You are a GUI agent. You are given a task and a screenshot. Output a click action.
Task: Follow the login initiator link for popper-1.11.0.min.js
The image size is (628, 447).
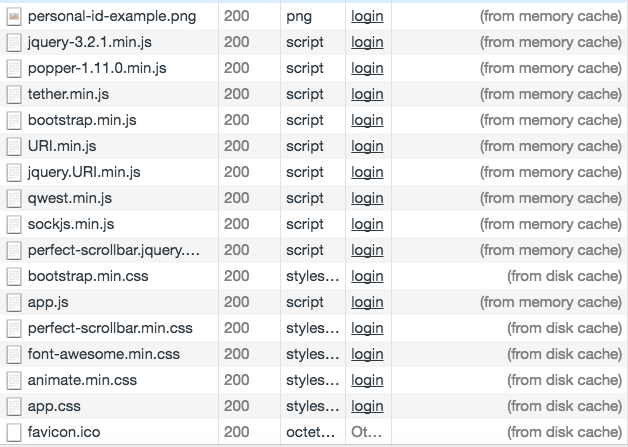367,69
